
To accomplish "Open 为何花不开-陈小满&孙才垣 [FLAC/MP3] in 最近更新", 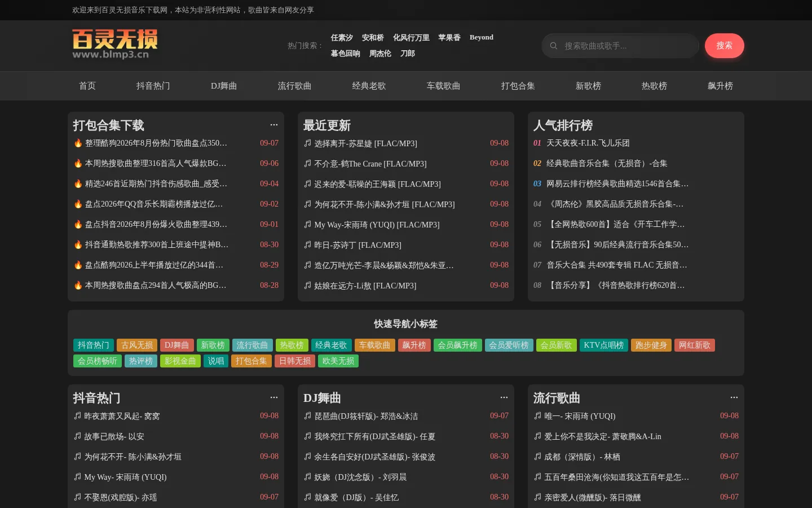I will tap(385, 204).
